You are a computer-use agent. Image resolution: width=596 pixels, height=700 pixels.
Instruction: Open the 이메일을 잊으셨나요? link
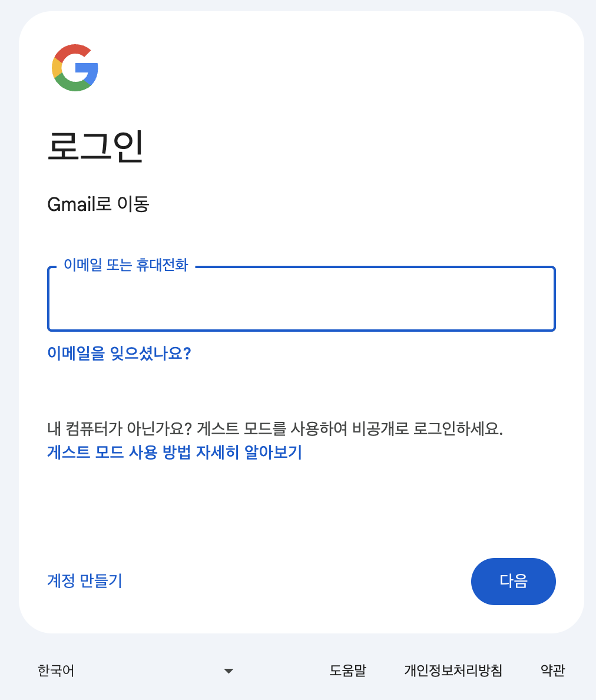(119, 353)
